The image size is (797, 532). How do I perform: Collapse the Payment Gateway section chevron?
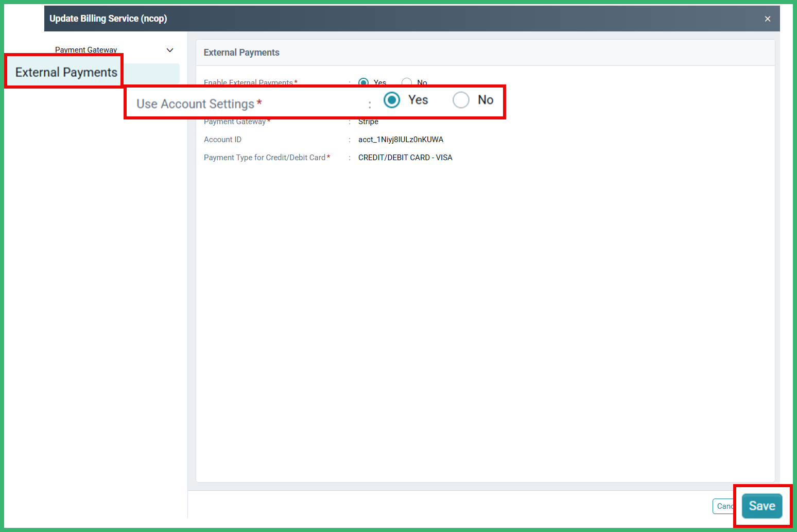(170, 50)
